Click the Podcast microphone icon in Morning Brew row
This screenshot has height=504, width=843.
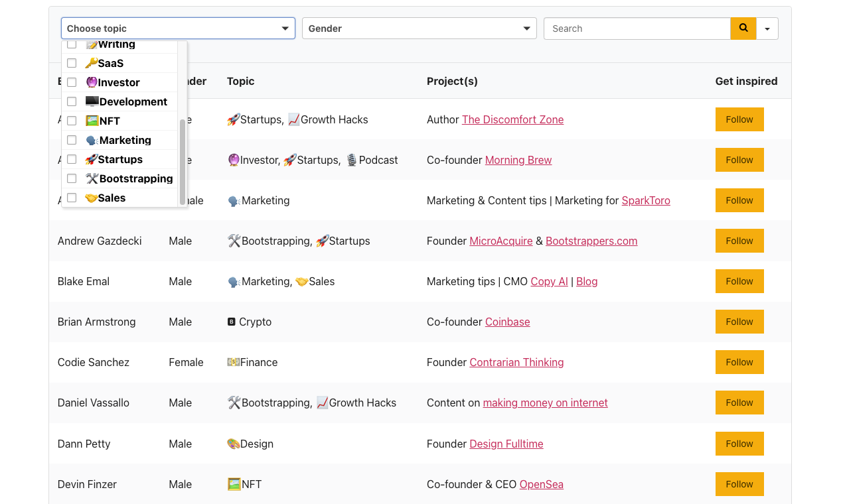click(352, 160)
